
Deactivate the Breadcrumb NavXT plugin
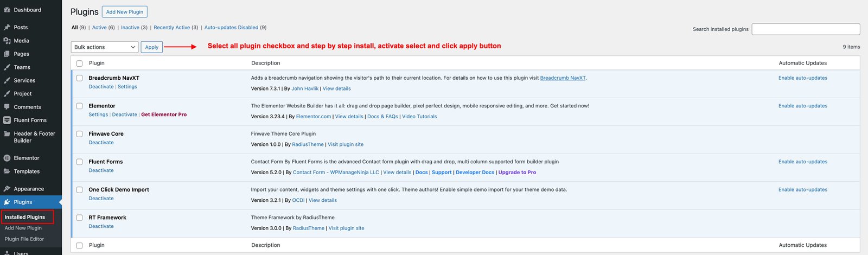(101, 87)
